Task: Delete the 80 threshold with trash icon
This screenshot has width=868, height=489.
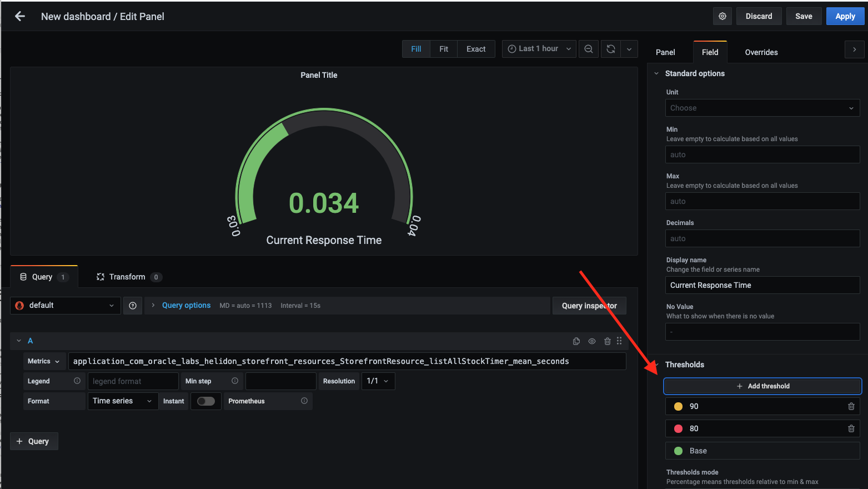Action: [851, 428]
